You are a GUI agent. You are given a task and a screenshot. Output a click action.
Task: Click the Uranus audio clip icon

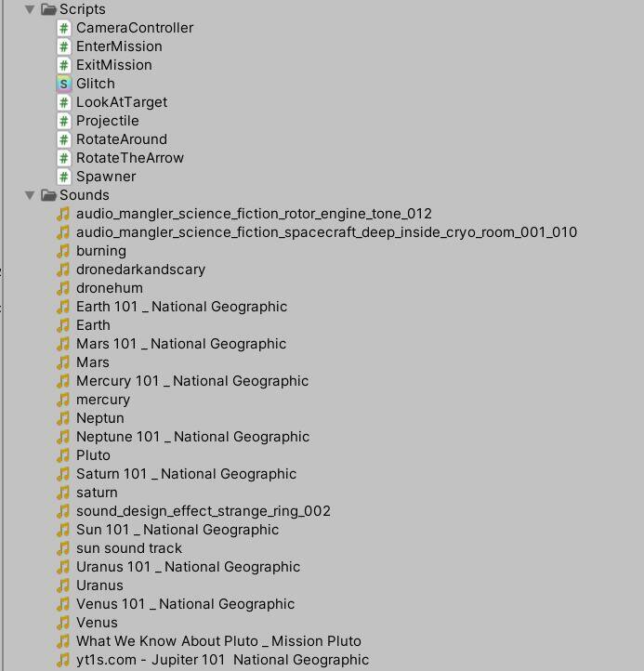63,585
